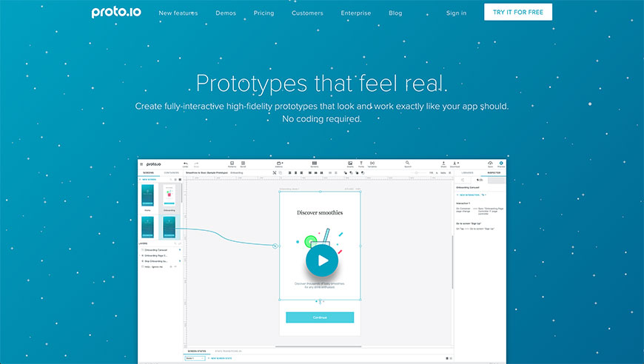The width and height of the screenshot is (644, 364).
Task: Click the Undo icon in editor toolbar
Action: (185, 164)
